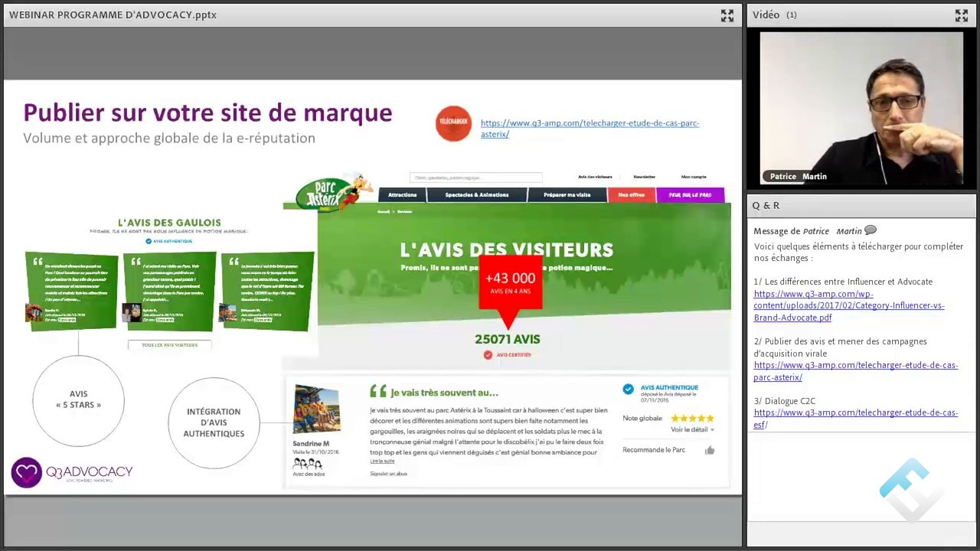Screen dimensions: 980x551
Task: Click the slide title 'Publier sur votre site de marque'
Action: pos(207,112)
